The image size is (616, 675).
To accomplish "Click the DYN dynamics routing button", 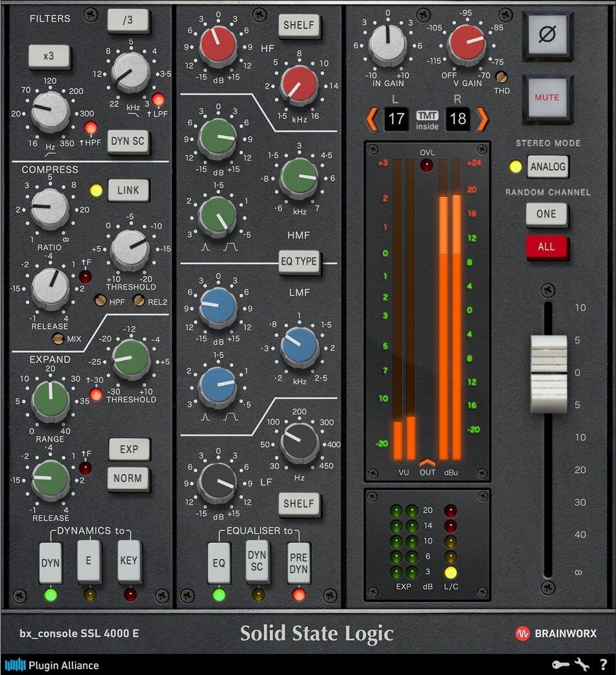I will (x=50, y=562).
